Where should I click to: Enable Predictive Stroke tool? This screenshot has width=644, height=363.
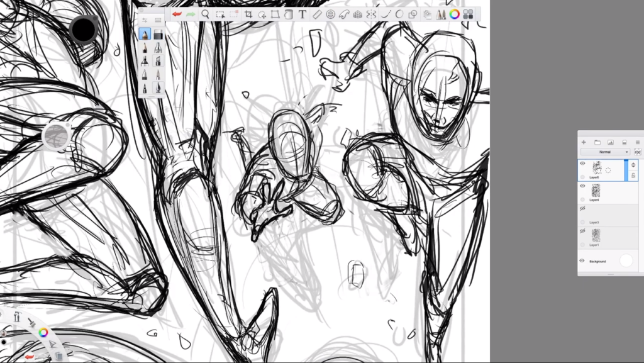399,14
